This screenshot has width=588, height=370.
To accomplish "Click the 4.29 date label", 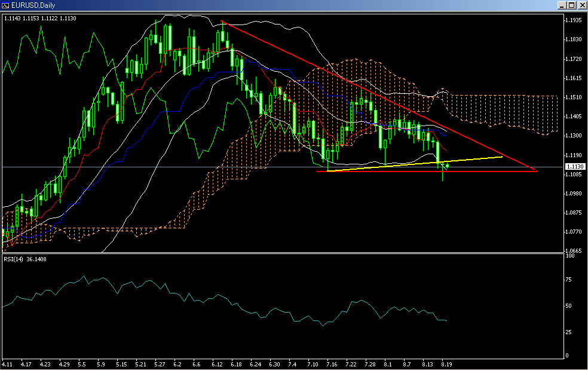I will pos(64,365).
